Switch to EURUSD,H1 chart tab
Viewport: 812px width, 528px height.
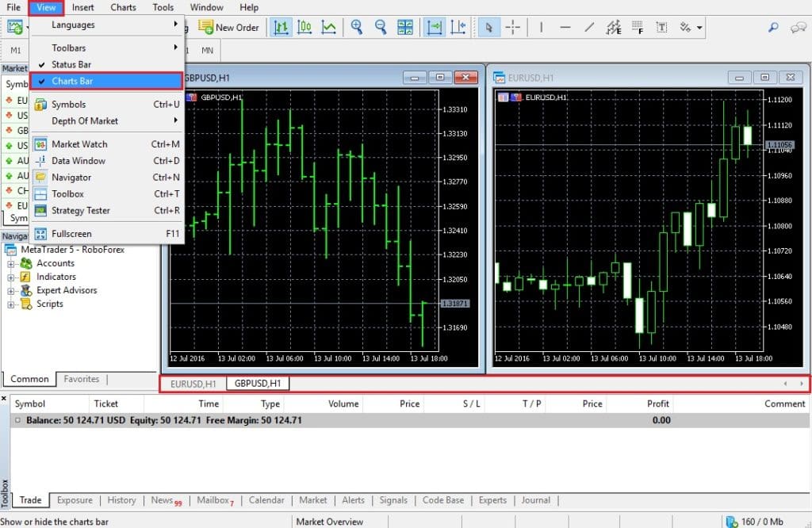pyautogui.click(x=193, y=384)
